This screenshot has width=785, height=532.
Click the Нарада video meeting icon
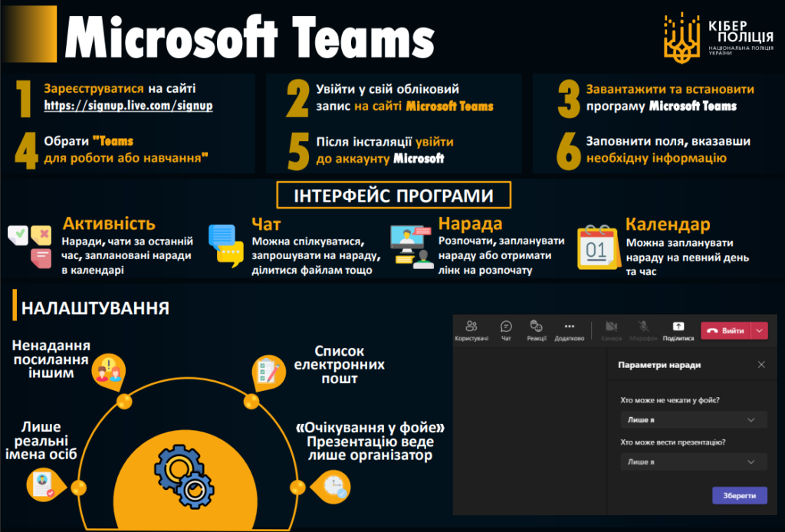[412, 247]
